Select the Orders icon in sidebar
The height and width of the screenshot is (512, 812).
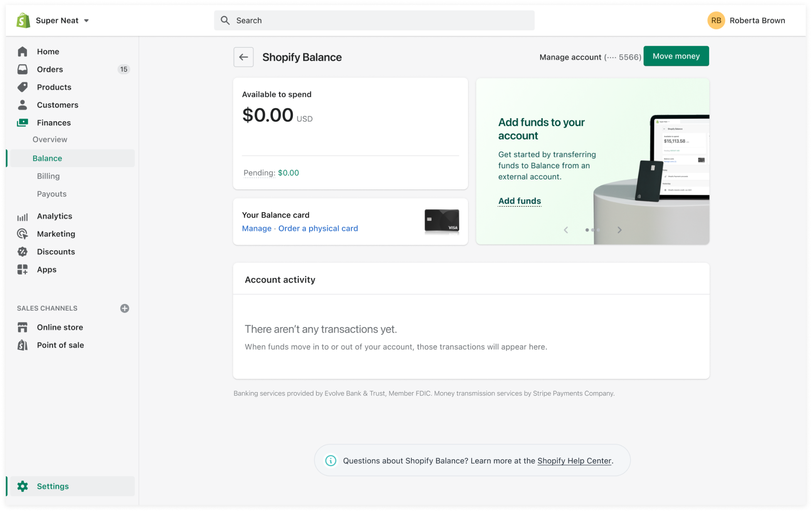tap(22, 69)
